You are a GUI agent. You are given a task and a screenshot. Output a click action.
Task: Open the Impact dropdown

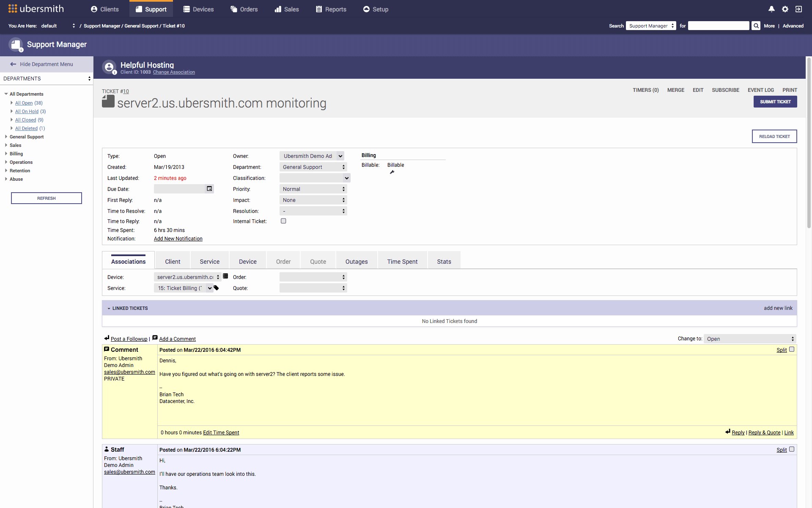pos(313,200)
